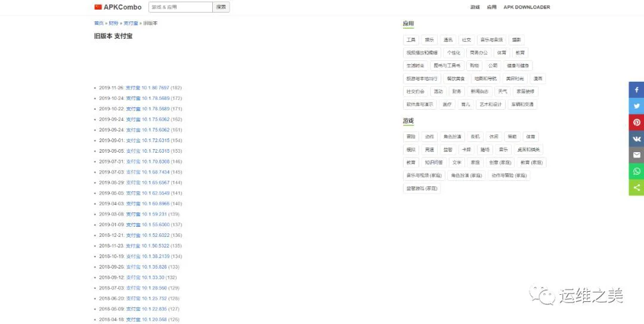Select the 知识问答 game category tag

[x=434, y=162]
